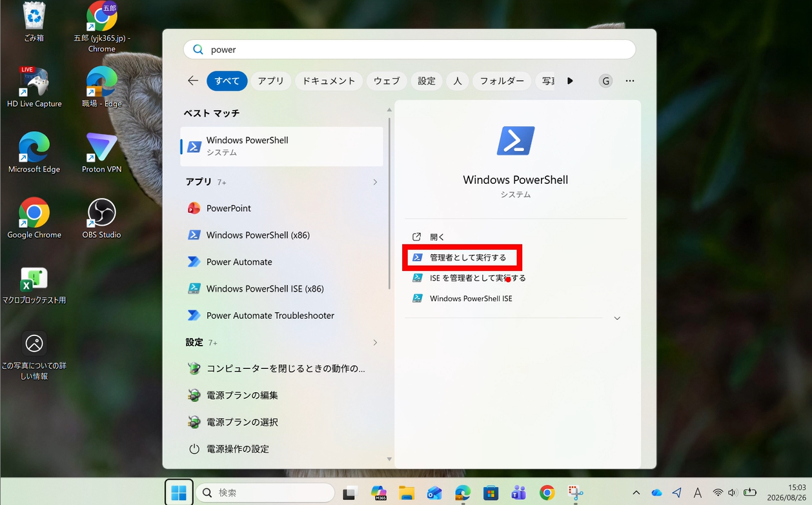Viewport: 812px width, 505px height.
Task: Open Task View from the taskbar
Action: pos(350,493)
